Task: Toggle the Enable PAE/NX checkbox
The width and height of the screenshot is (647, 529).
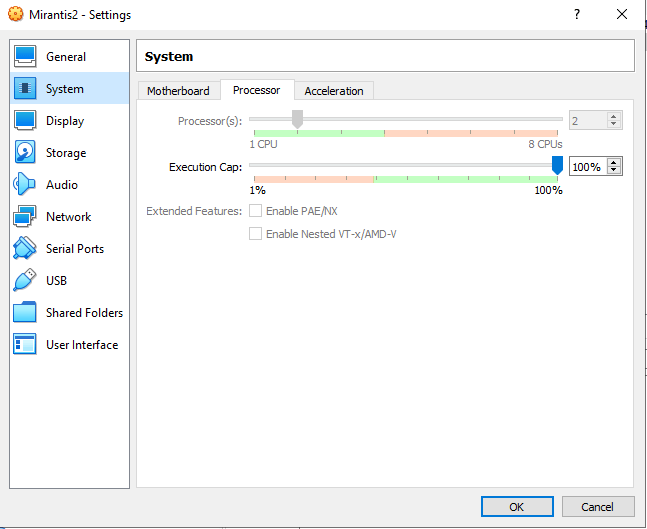Action: point(256,211)
